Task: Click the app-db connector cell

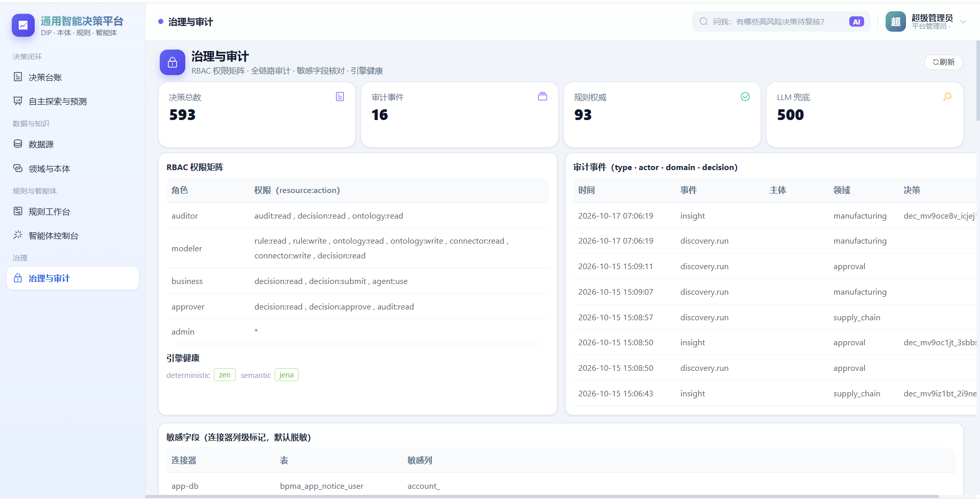Action: (x=185, y=486)
